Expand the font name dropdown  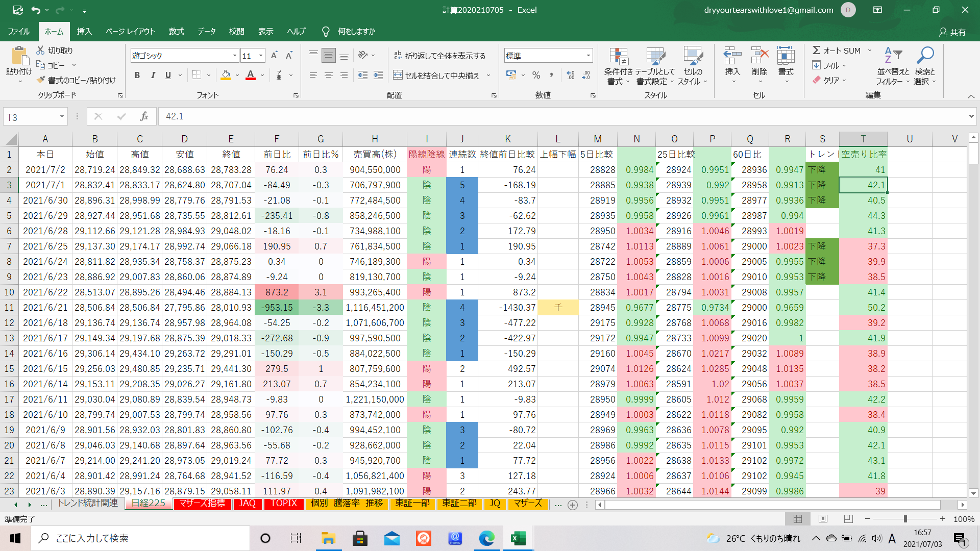click(235, 56)
